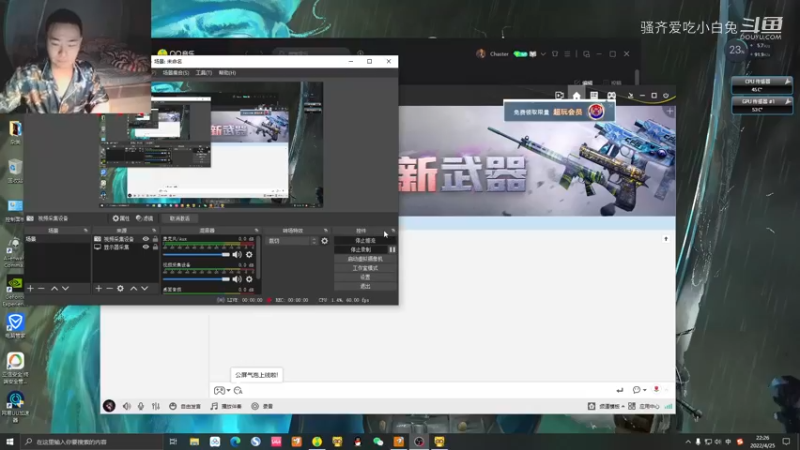
Task: Move the source down in the Sources panel
Action: [144, 289]
